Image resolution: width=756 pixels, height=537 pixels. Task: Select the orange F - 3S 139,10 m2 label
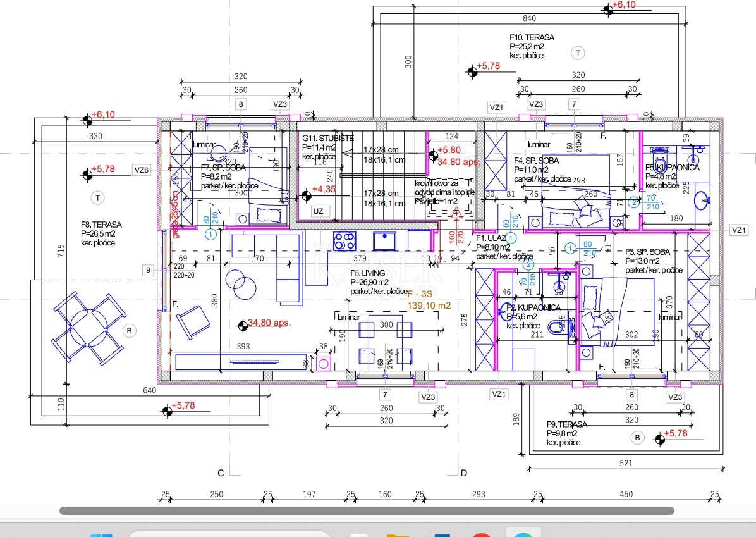427,298
